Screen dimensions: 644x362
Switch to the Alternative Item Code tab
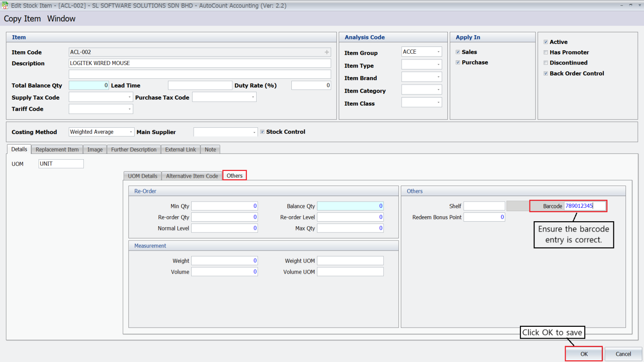pyautogui.click(x=192, y=176)
